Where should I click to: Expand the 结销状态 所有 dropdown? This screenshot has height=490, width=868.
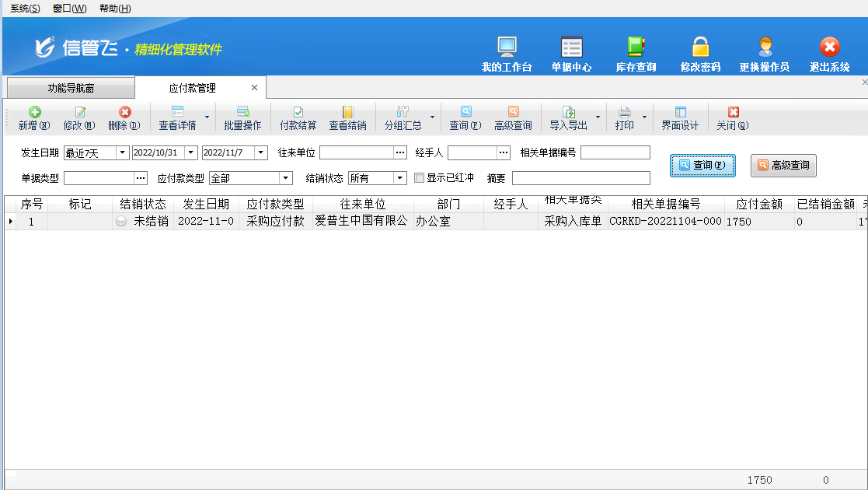point(400,178)
